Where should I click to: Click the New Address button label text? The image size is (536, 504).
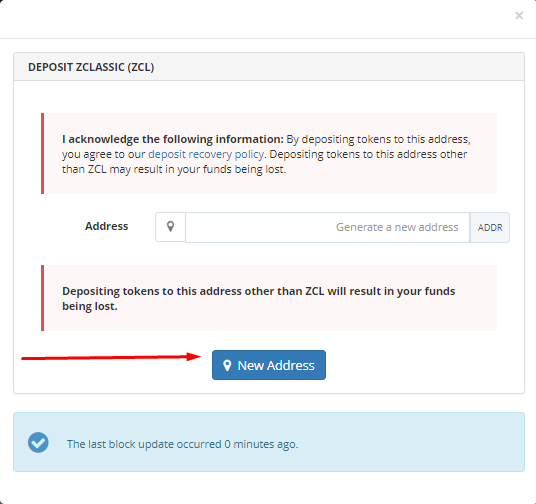coord(276,365)
